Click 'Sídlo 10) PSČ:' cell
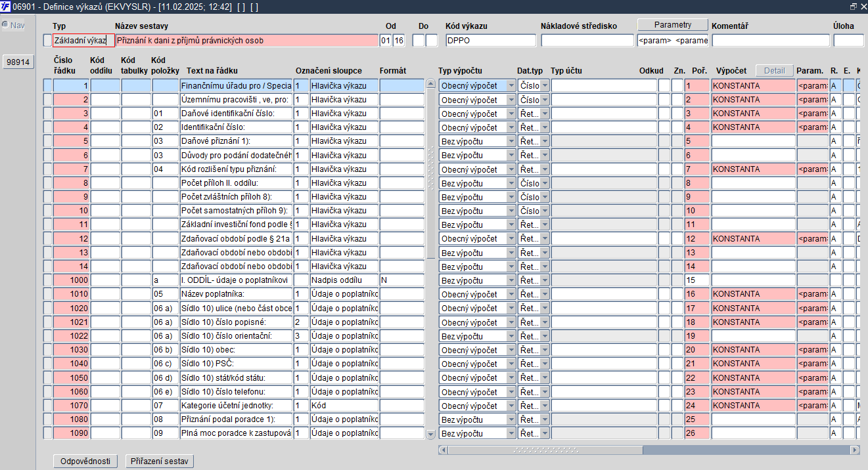The width and height of the screenshot is (868, 470). (236, 364)
